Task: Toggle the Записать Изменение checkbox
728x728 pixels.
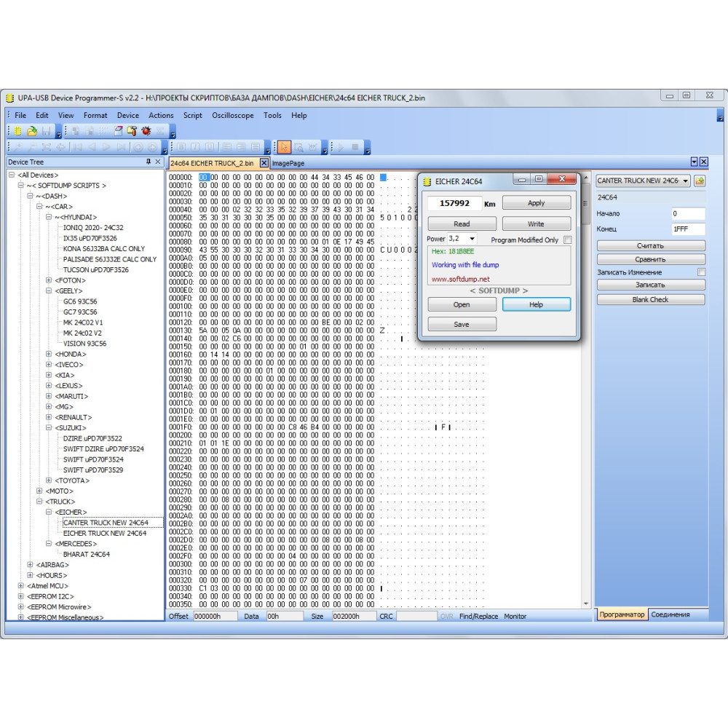Action: pyautogui.click(x=701, y=272)
